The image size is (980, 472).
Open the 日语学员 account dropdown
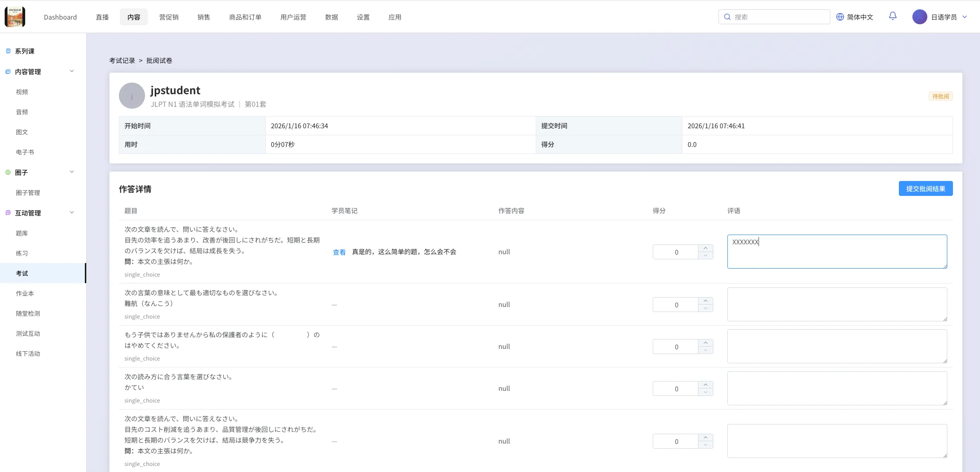pyautogui.click(x=965, y=17)
